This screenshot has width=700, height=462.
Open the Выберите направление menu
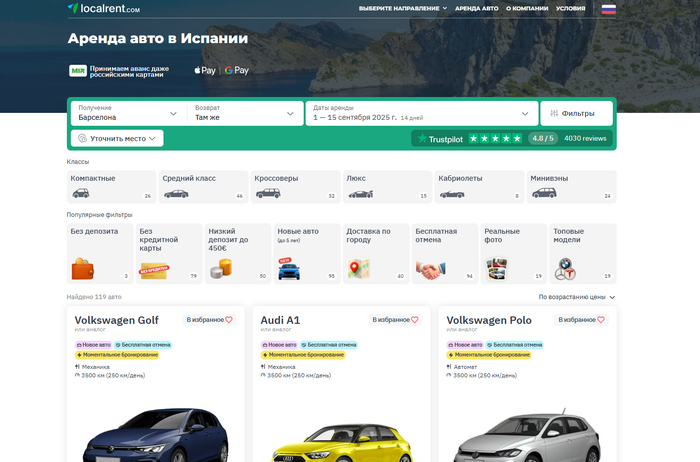click(403, 8)
